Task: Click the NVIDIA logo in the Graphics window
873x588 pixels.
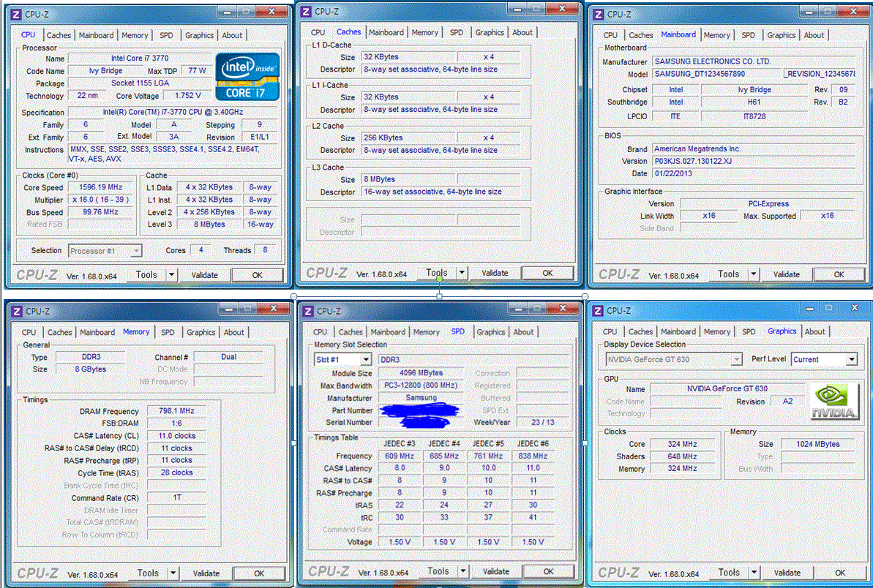Action: [834, 402]
